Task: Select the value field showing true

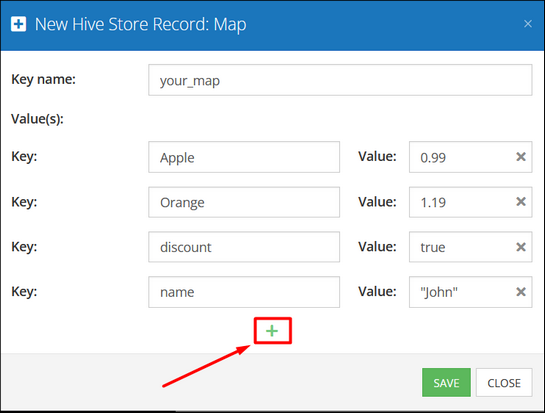Action: 470,247
